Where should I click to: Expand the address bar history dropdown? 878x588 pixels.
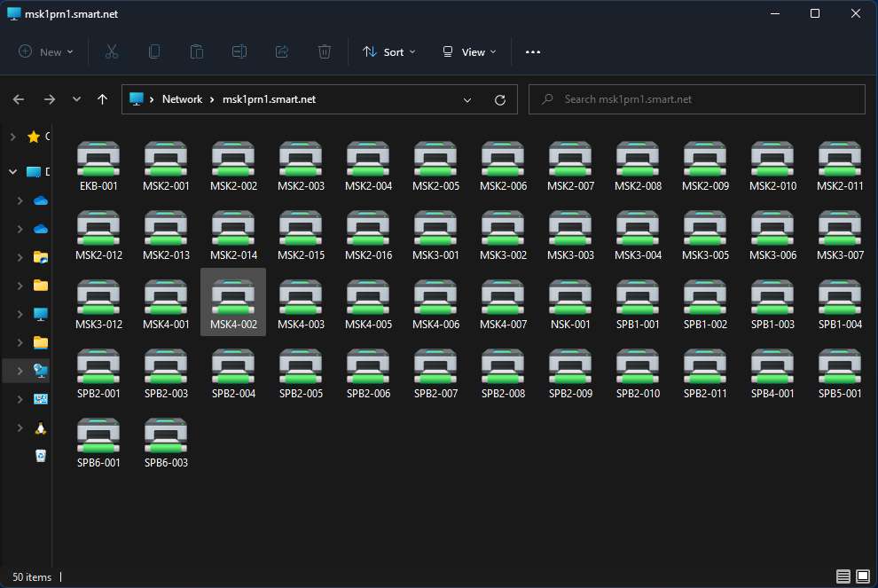(467, 100)
